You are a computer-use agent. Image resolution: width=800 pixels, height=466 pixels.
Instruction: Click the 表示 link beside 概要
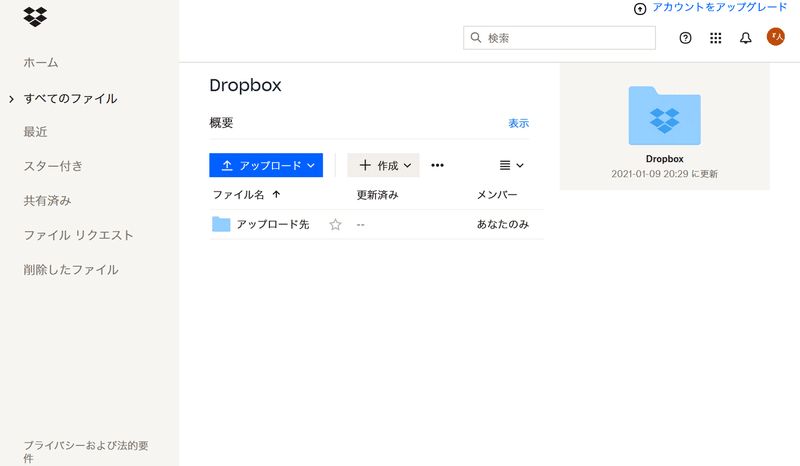[518, 123]
